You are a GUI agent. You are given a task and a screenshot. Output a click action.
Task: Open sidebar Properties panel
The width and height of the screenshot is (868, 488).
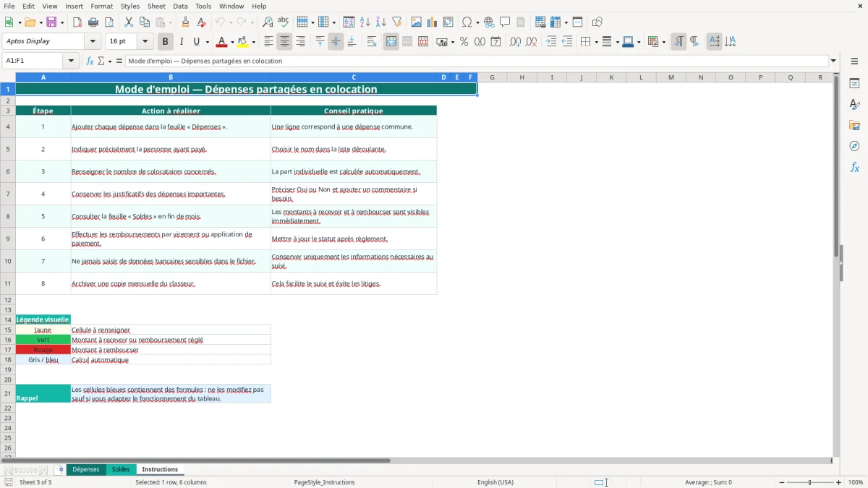tap(854, 83)
